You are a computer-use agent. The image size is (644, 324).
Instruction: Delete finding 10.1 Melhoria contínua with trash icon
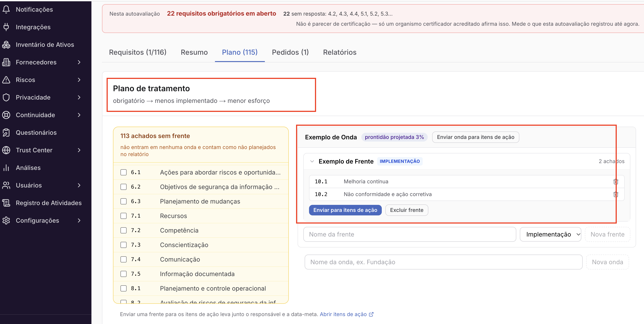point(616,182)
